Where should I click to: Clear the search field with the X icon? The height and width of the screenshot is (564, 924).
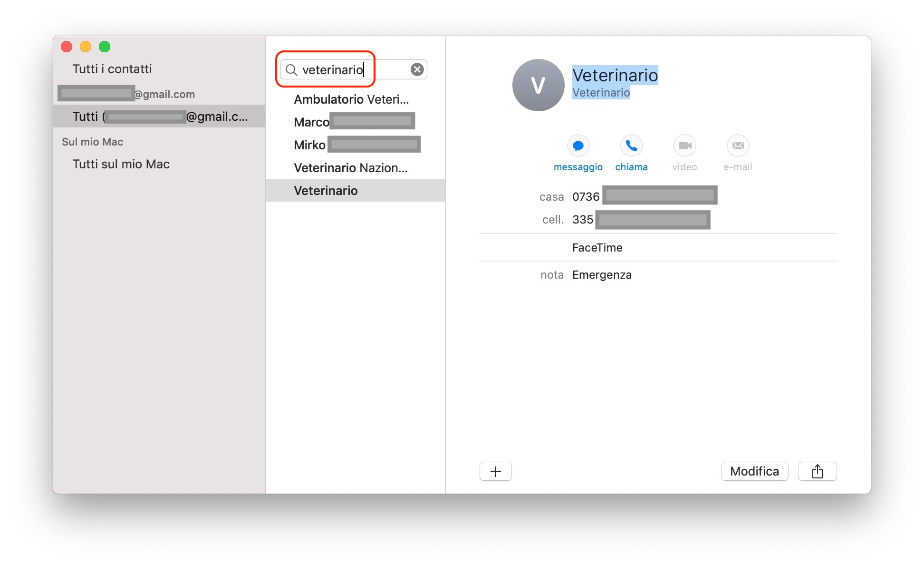[417, 70]
